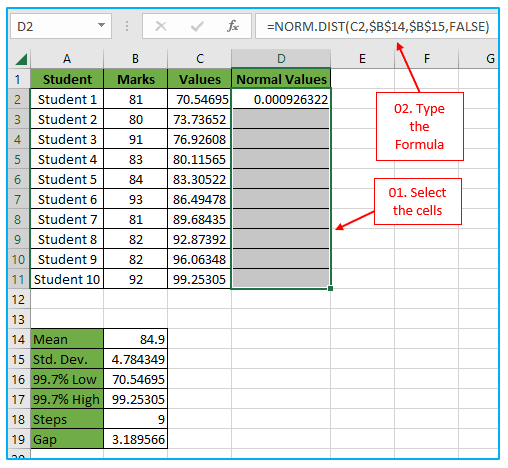The height and width of the screenshot is (468, 508).
Task: Click the Name Box showing D2
Action: pos(61,26)
